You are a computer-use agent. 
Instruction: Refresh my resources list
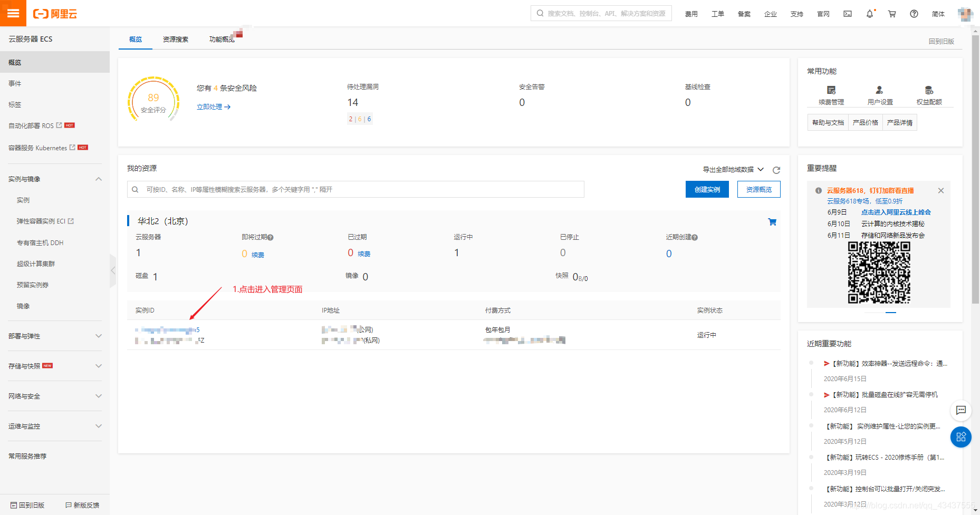pos(776,170)
